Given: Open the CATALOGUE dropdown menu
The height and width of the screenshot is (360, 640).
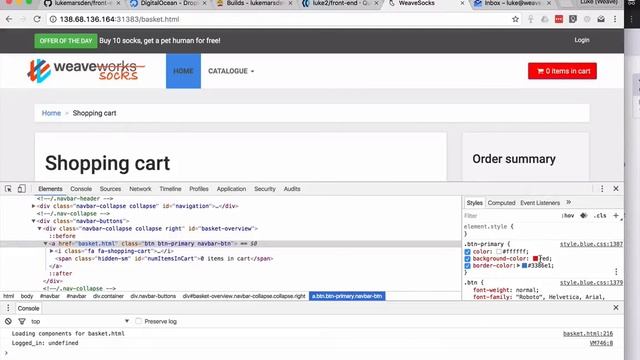Looking at the screenshot, I should (x=231, y=71).
